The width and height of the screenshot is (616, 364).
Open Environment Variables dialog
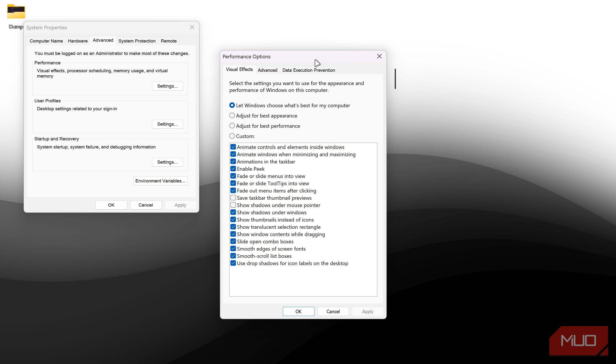[x=160, y=181]
